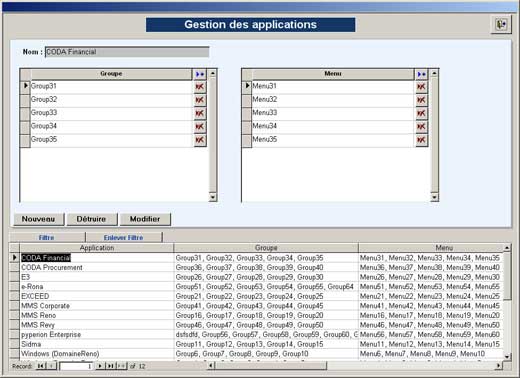Viewport: 520px width, 378px height.
Task: Click the right arrow of the horizontal scrollbar
Action: (x=498, y=366)
